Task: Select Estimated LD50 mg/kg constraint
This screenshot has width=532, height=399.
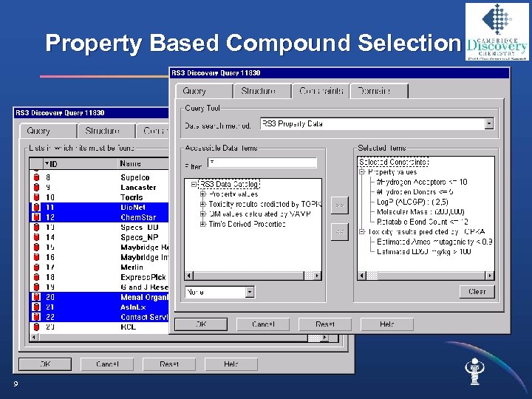Action: 424,251
